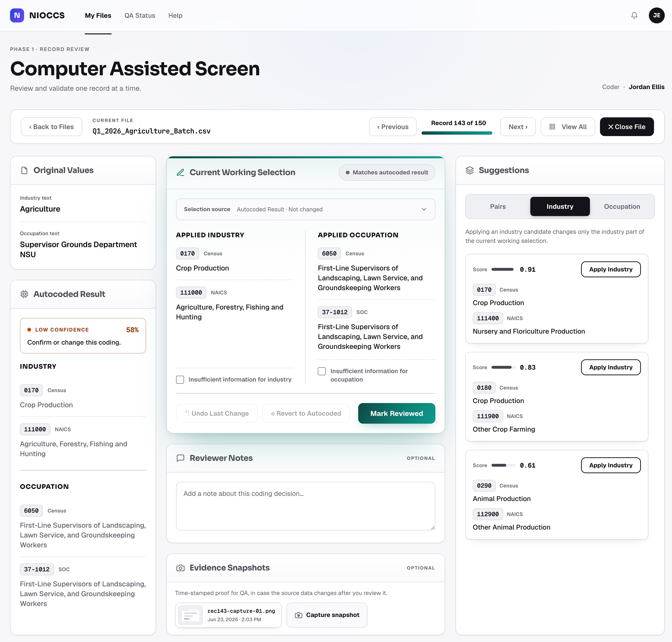This screenshot has height=642, width=672.
Task: Click the Original Values document icon
Action: pyautogui.click(x=24, y=170)
